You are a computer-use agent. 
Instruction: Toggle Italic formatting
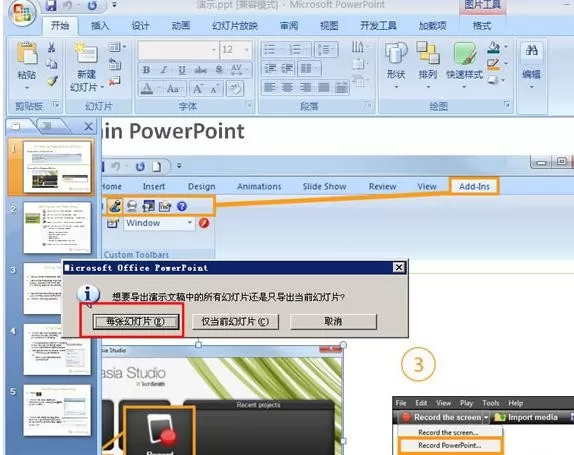click(x=164, y=70)
